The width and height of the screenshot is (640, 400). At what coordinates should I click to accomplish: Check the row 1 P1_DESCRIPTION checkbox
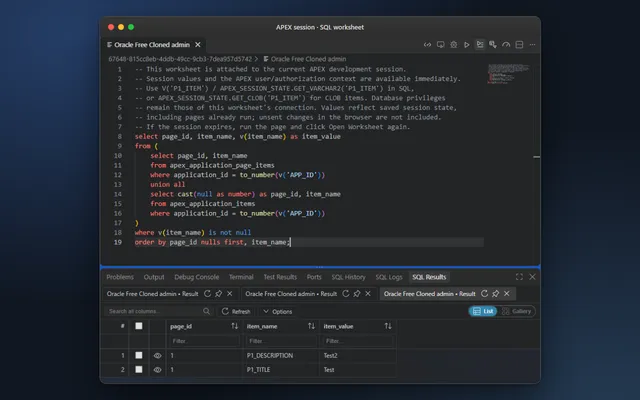click(x=139, y=355)
